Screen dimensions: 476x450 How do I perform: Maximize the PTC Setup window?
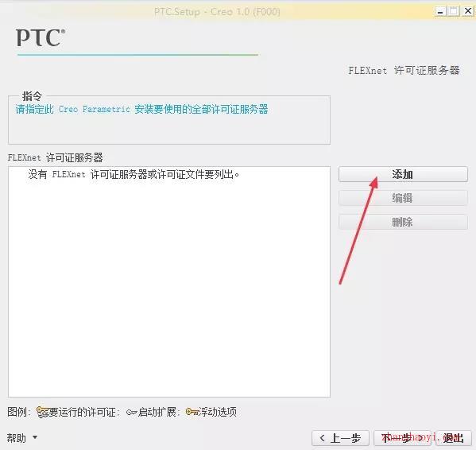[454, 12]
